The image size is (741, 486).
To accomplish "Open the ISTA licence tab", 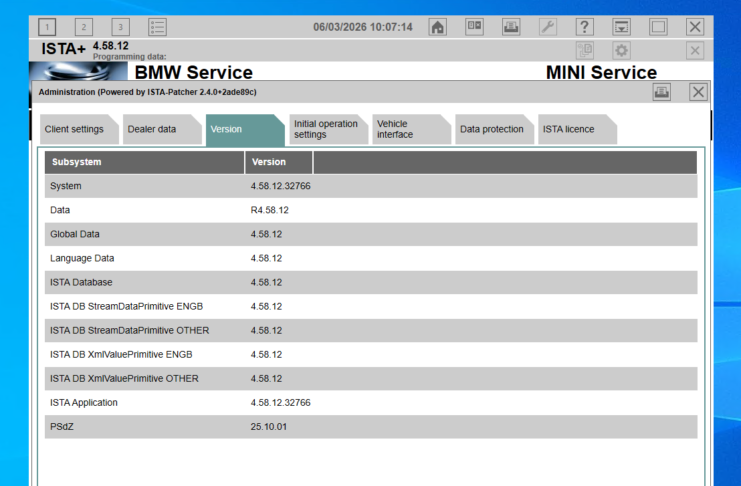I will pos(577,129).
